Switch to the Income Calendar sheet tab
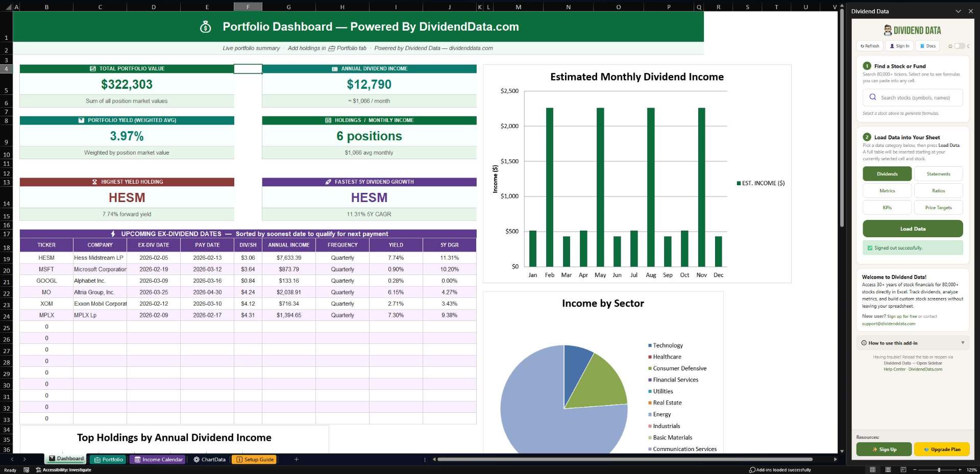This screenshot has width=980, height=474. click(158, 459)
